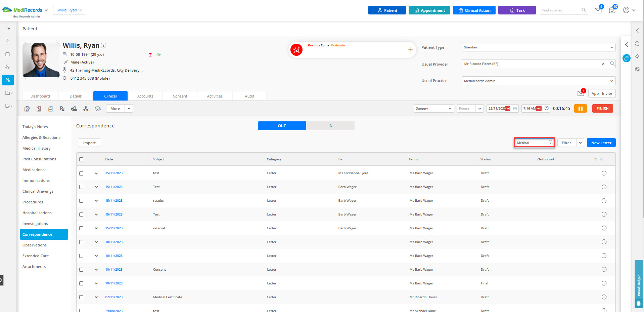Expand the 'referral' letter row chevron
The image size is (644, 312).
96,228
